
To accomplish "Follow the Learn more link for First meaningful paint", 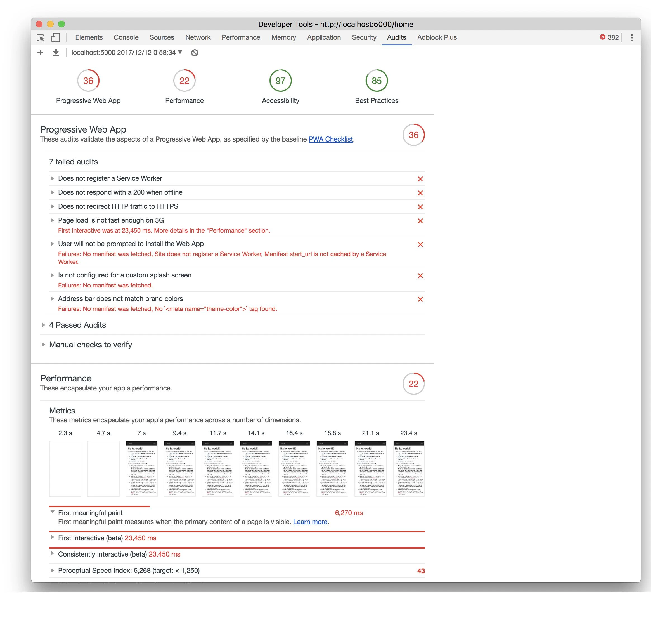I will point(310,522).
